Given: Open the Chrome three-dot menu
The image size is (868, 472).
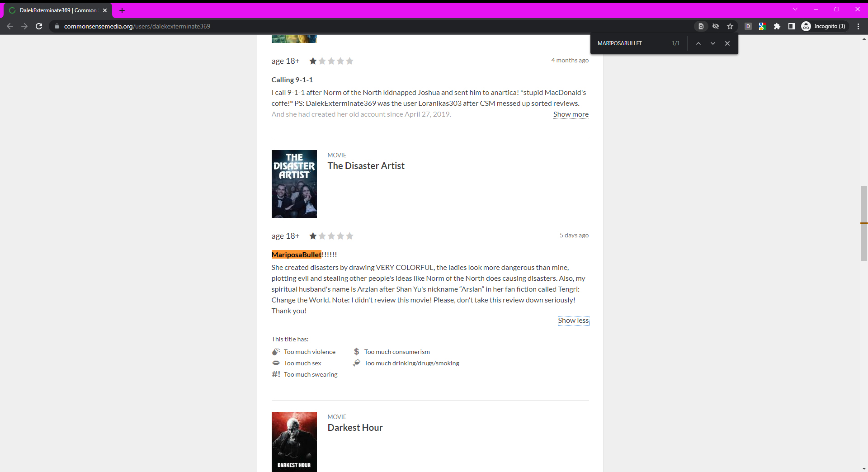Looking at the screenshot, I should coord(858,26).
